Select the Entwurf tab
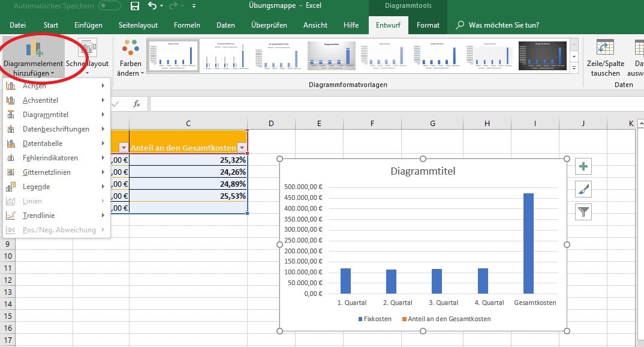The image size is (644, 347). coord(388,25)
